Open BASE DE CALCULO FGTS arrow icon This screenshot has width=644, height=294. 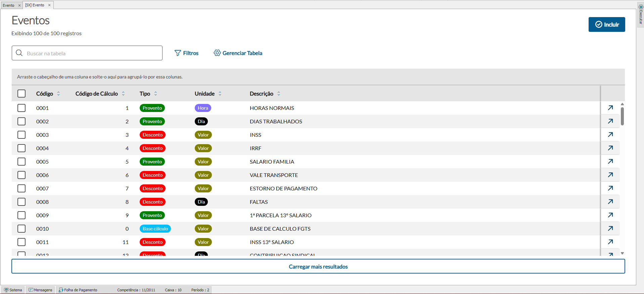(610, 229)
